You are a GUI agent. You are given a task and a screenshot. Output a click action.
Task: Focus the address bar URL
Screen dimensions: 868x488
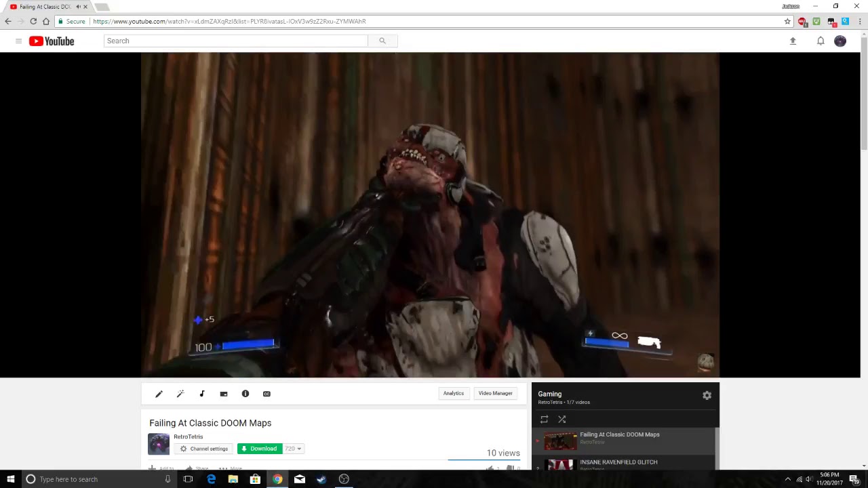click(229, 22)
